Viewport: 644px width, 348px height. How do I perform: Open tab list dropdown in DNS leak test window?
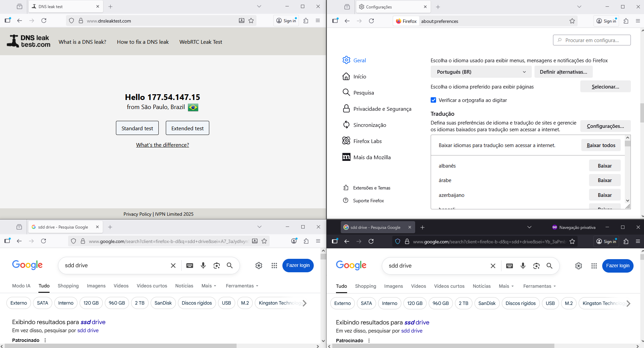click(259, 6)
